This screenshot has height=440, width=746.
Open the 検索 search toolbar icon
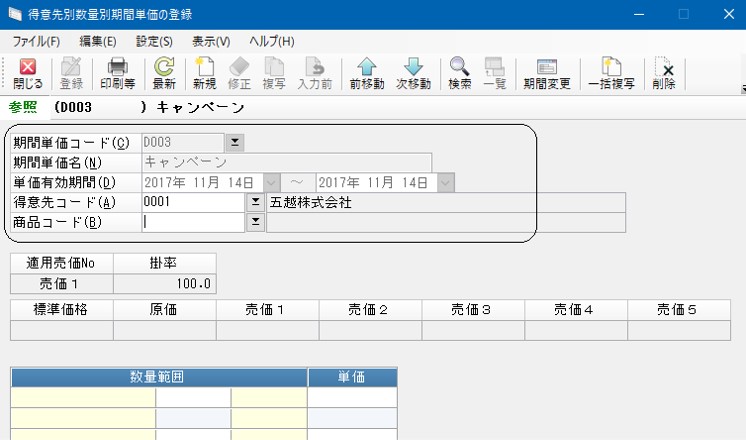[459, 73]
